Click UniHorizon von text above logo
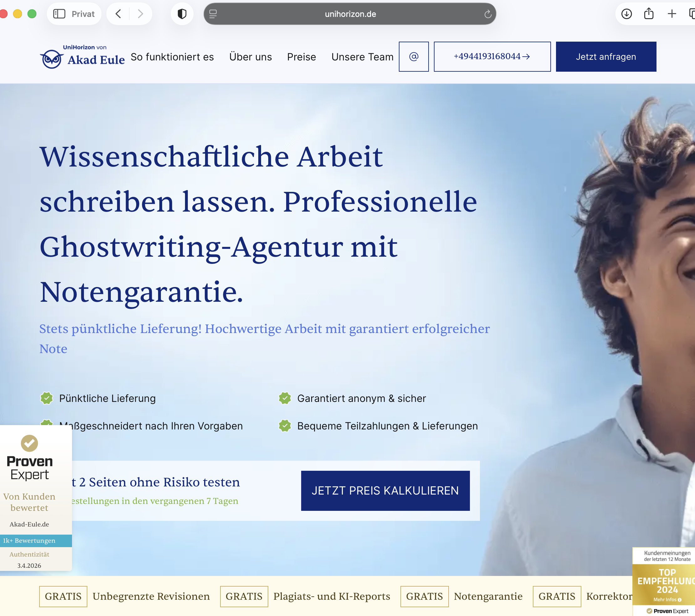Screen dimensions: 695x616 [85, 47]
